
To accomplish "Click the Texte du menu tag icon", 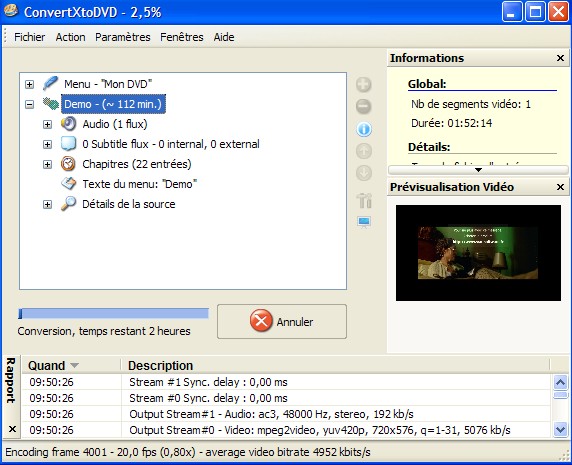I will coord(68,183).
